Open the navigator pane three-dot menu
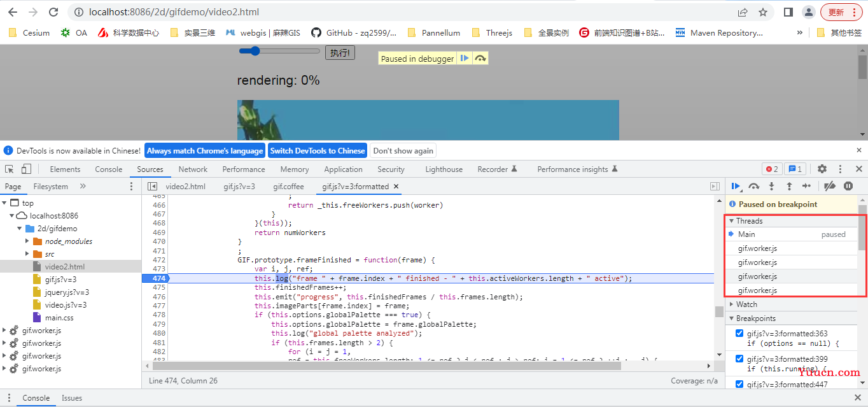Image resolution: width=868 pixels, height=407 pixels. point(132,186)
